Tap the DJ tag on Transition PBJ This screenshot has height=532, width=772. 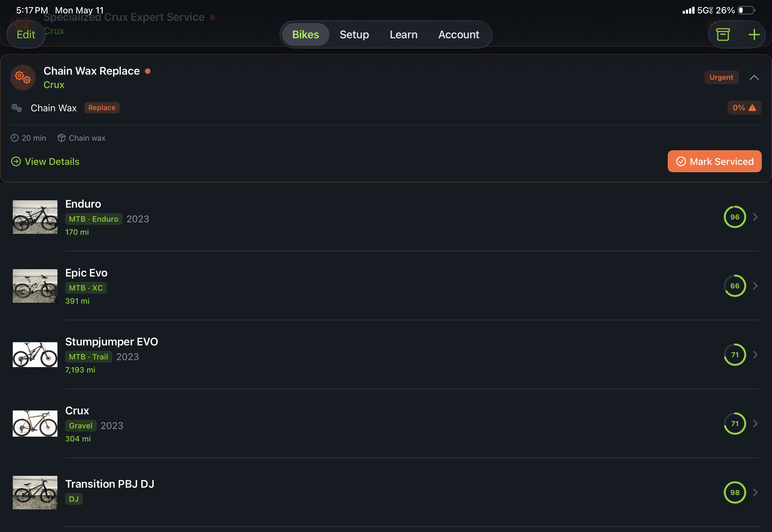pyautogui.click(x=74, y=499)
